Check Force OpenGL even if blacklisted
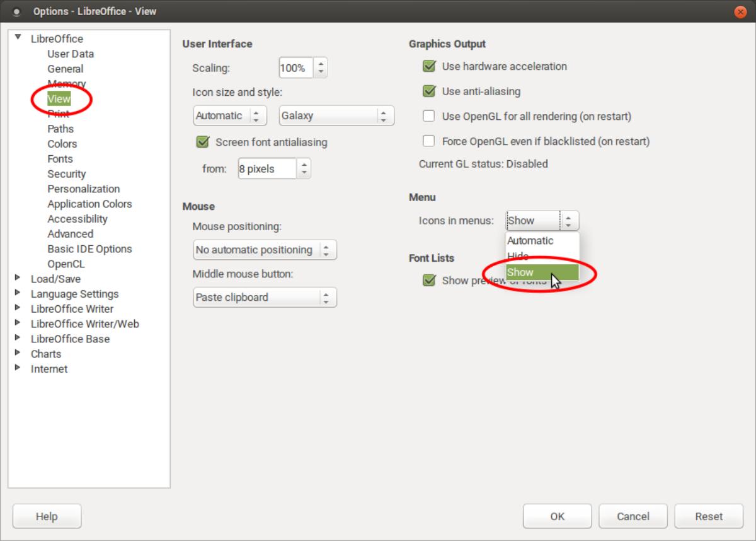Viewport: 756px width, 541px height. pos(429,141)
